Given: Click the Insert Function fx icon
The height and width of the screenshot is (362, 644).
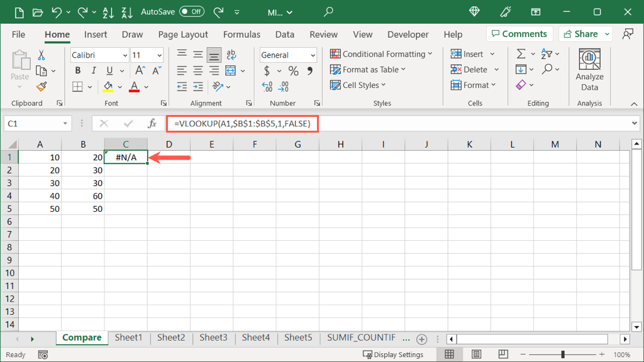Looking at the screenshot, I should [x=152, y=124].
